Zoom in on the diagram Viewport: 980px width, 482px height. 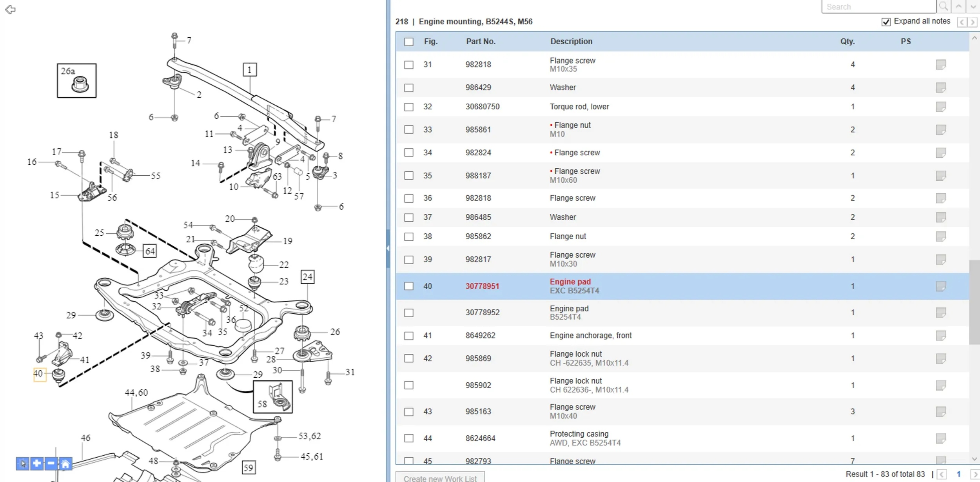click(37, 464)
